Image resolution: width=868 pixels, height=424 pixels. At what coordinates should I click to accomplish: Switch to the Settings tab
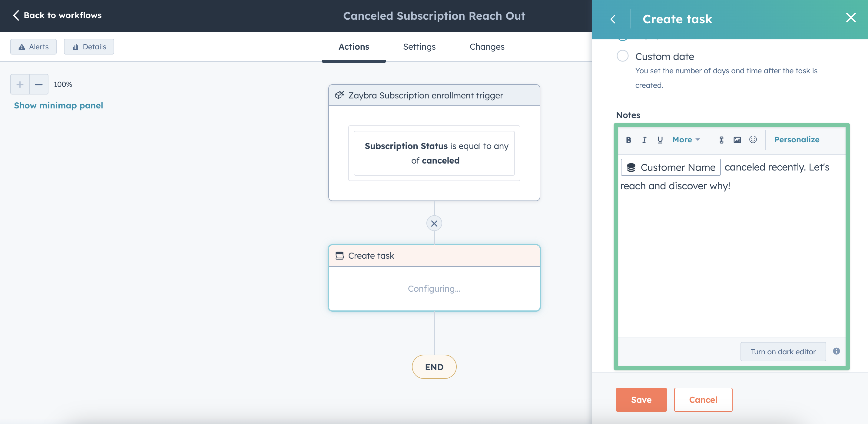(419, 47)
